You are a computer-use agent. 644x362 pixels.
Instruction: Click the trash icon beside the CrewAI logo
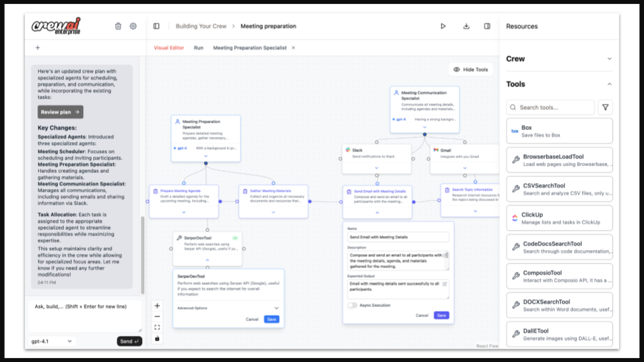point(118,26)
